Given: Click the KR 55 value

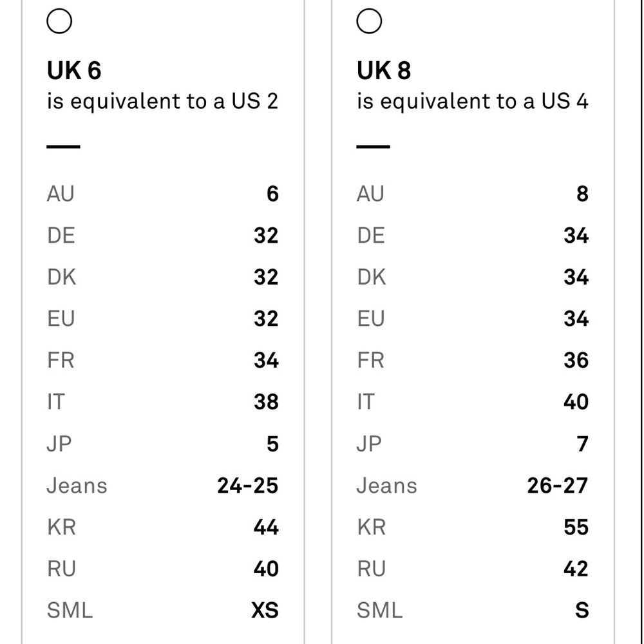Looking at the screenshot, I should point(576,527).
